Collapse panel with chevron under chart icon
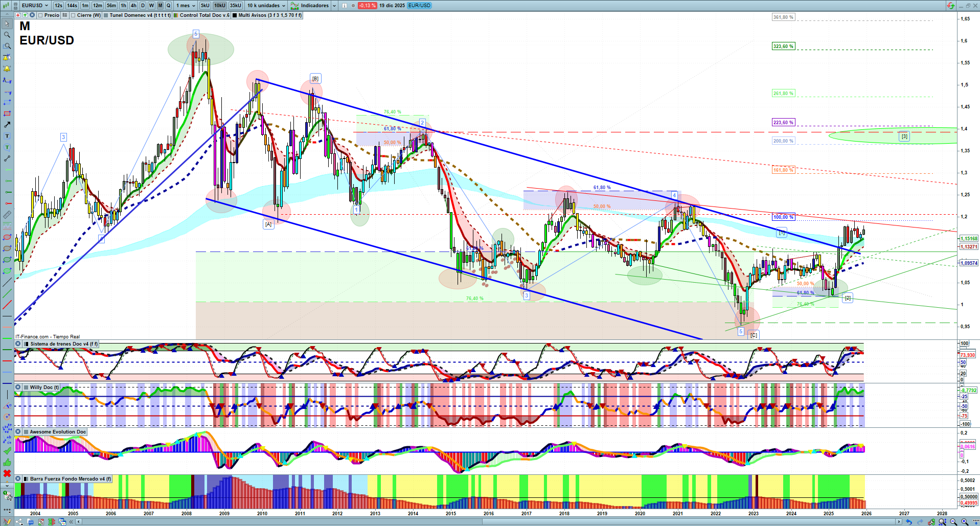This screenshot has height=526, width=980. coord(7,15)
